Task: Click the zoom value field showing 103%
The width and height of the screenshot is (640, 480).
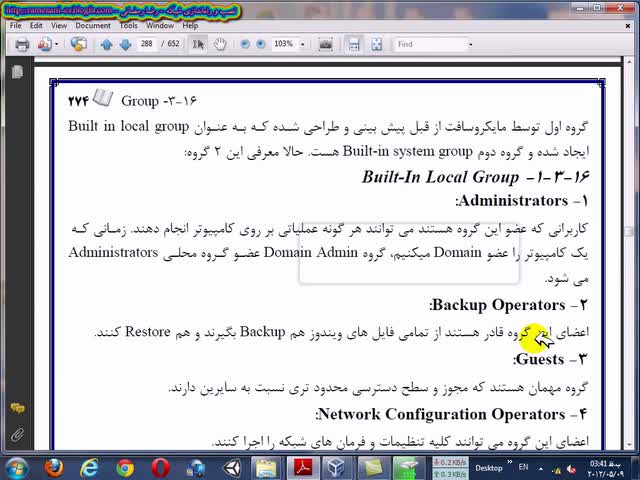Action: point(284,44)
